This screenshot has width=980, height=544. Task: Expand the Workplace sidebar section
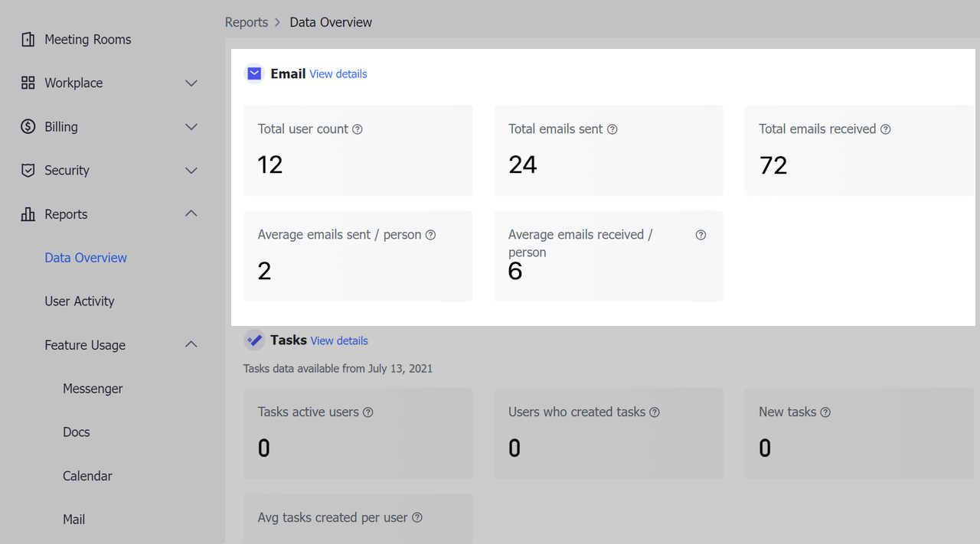(191, 83)
